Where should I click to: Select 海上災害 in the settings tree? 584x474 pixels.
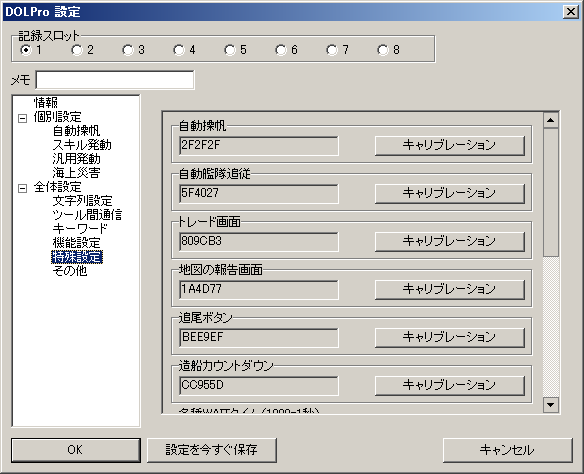click(x=76, y=173)
